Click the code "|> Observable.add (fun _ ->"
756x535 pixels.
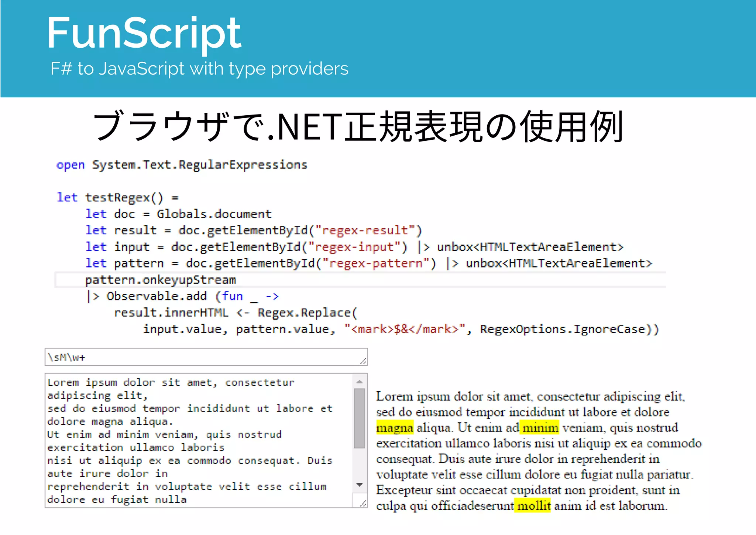182,296
